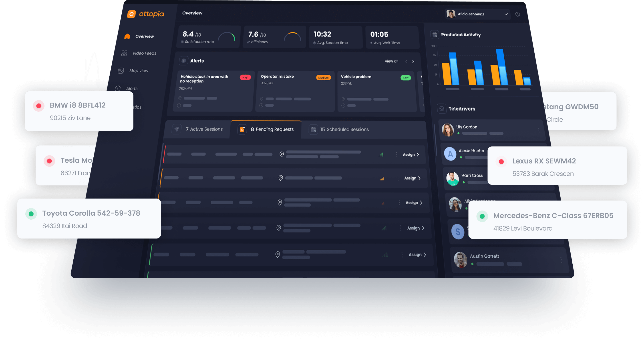Click Alerts shield icon in sidebar

point(118,89)
